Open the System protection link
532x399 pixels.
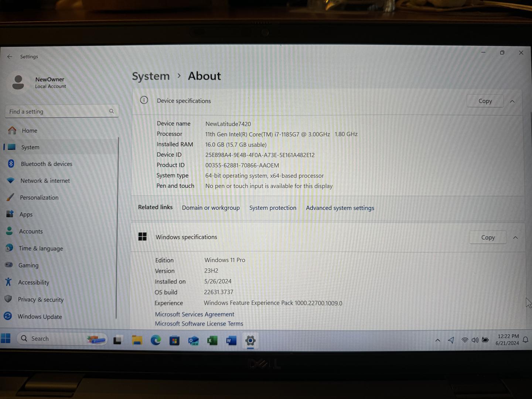[273, 208]
